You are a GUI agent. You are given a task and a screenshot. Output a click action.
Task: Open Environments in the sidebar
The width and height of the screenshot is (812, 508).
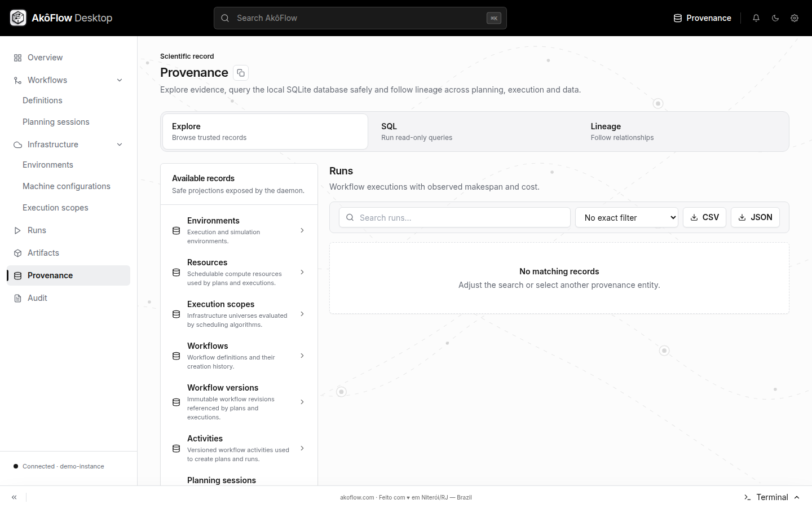pos(48,165)
